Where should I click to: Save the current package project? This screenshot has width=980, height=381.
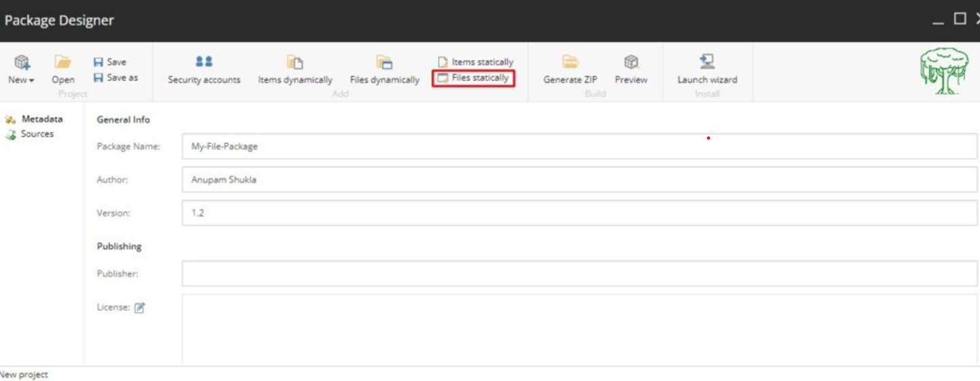point(109,62)
